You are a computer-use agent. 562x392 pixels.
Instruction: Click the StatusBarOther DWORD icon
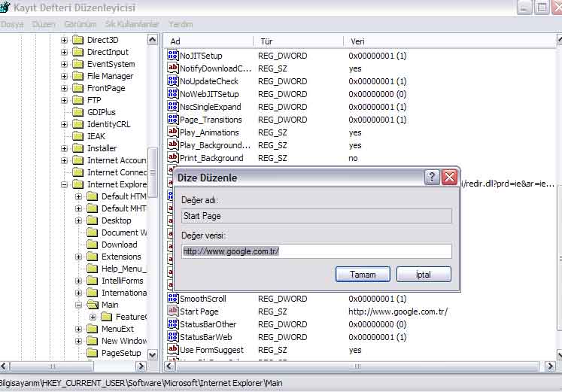(173, 324)
